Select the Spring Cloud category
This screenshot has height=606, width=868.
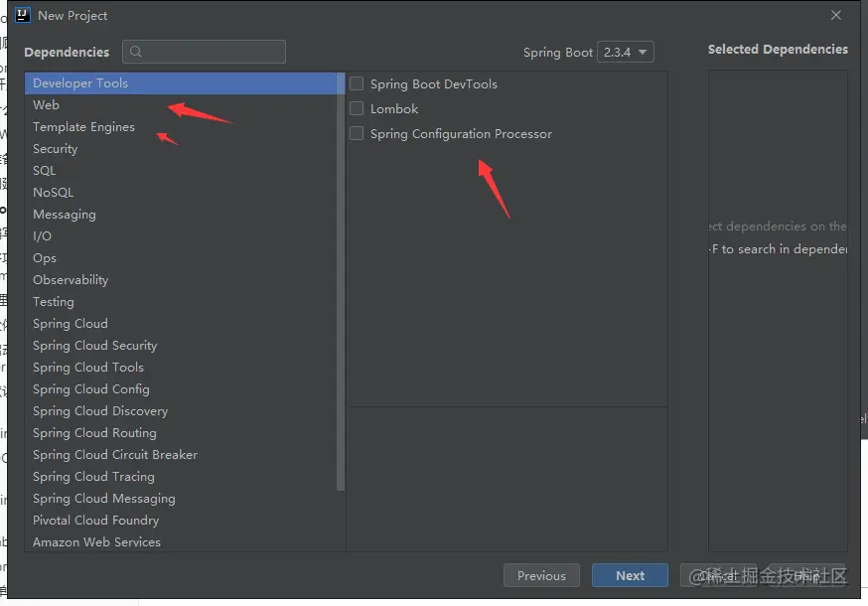(x=181, y=324)
